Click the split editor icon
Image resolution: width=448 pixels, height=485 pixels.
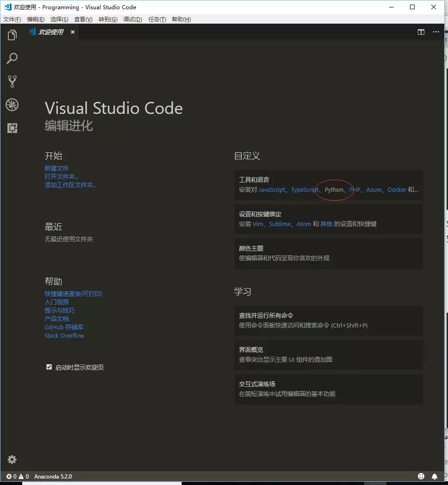(421, 32)
